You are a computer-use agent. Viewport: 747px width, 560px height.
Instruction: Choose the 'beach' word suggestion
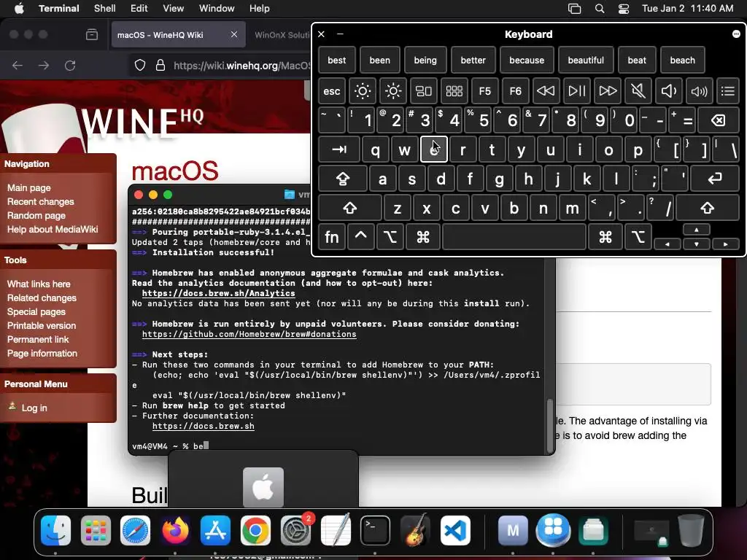pyautogui.click(x=682, y=60)
